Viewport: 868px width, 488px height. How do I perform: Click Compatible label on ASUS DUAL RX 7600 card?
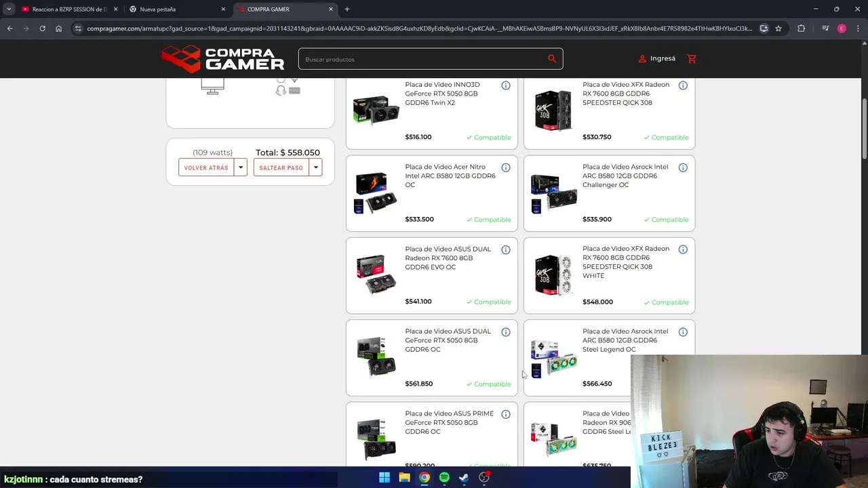pyautogui.click(x=489, y=302)
